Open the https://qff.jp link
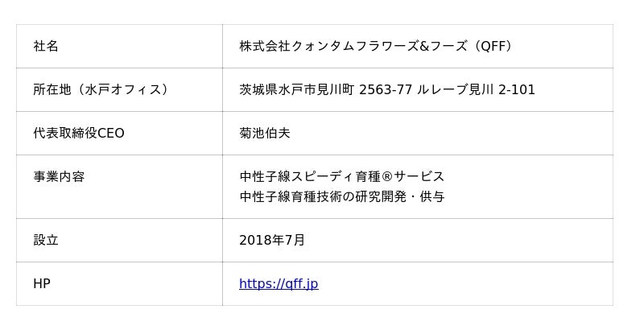The height and width of the screenshot is (330, 644). click(279, 283)
